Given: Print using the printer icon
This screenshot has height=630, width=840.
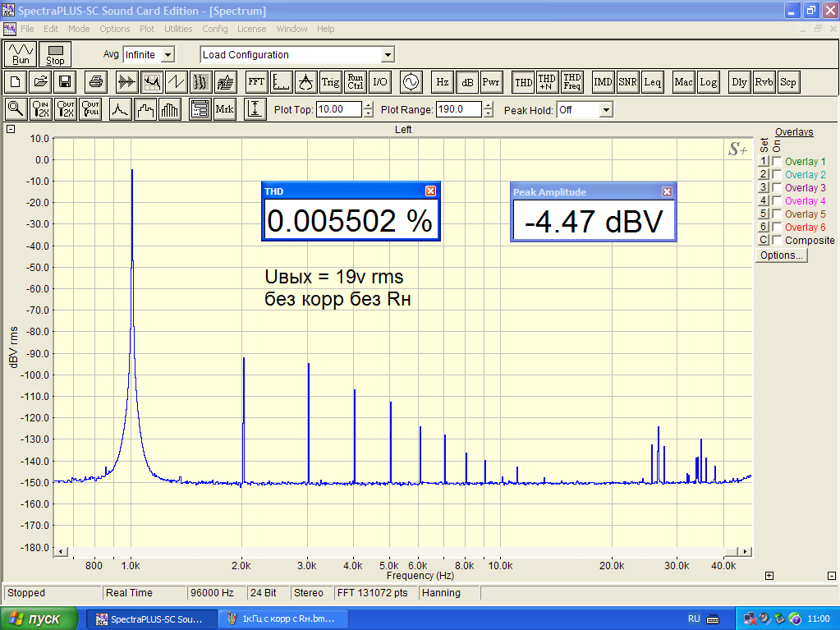Looking at the screenshot, I should coord(96,82).
